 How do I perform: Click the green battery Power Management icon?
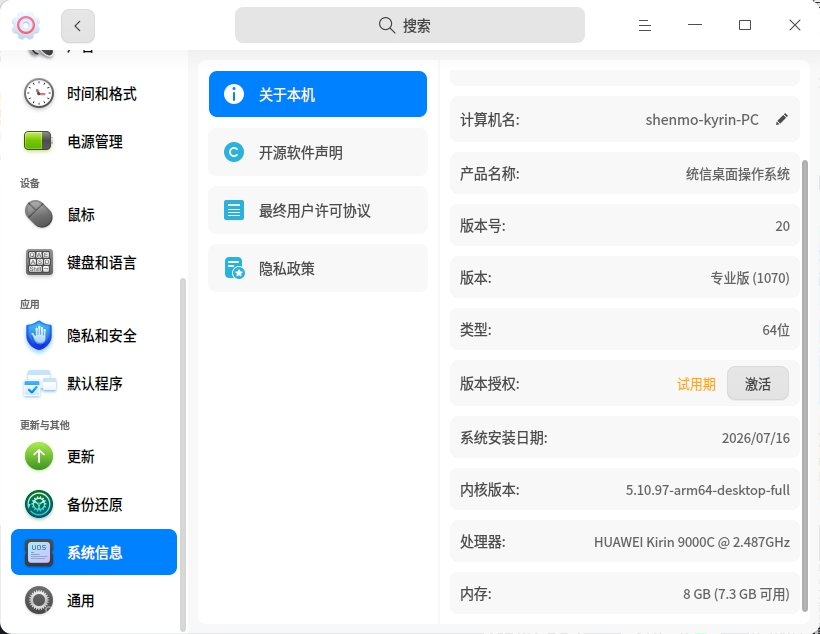[38, 141]
